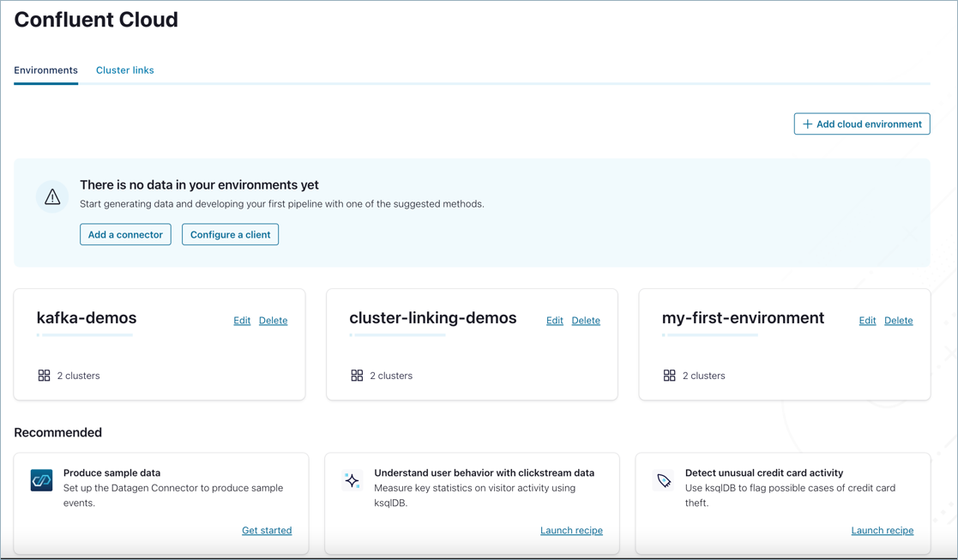The image size is (958, 560).
Task: Click the clusters icon on kafka-demos card
Action: coord(44,375)
